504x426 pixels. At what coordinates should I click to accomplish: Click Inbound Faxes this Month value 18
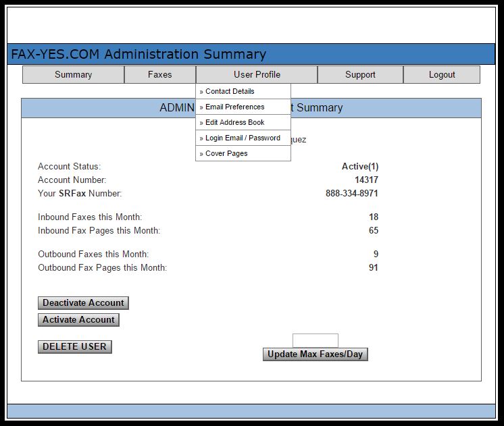click(374, 217)
